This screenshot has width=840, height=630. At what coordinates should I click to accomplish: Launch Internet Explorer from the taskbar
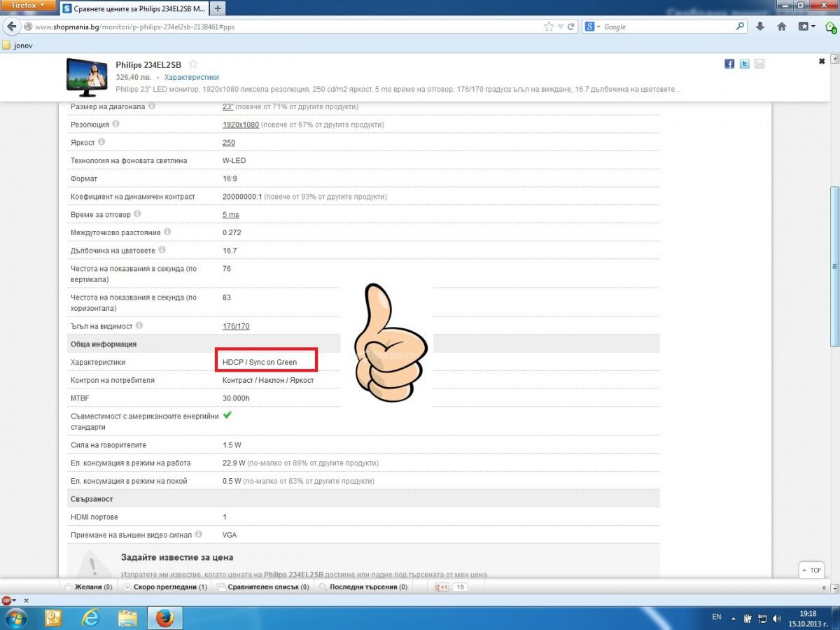(91, 617)
